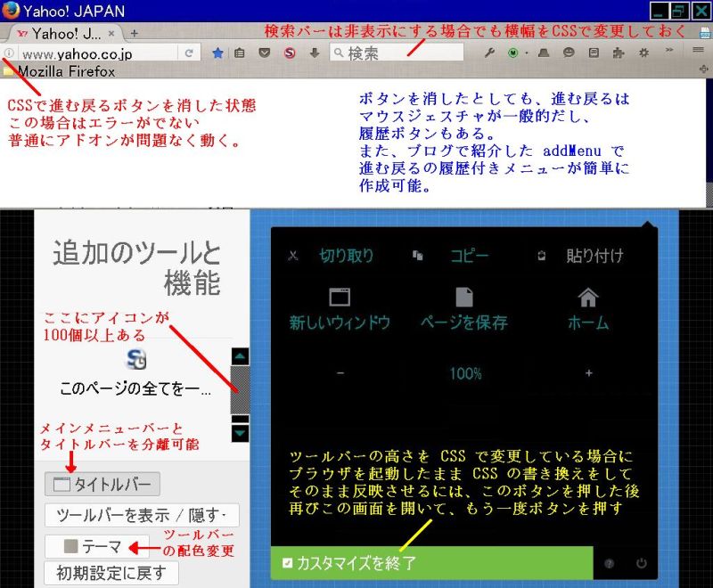
Task: Click コピー in the menu panel
Action: tap(470, 256)
